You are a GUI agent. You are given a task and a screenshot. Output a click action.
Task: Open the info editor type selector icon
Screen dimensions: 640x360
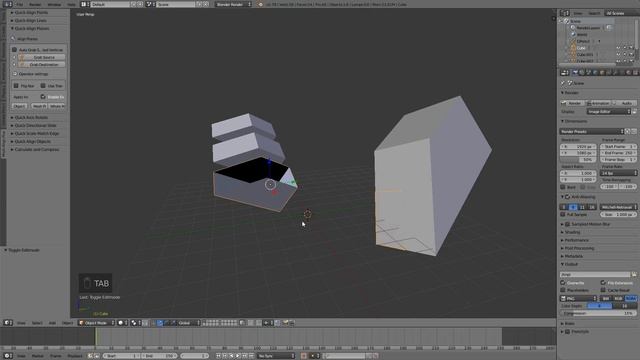(x=7, y=4)
